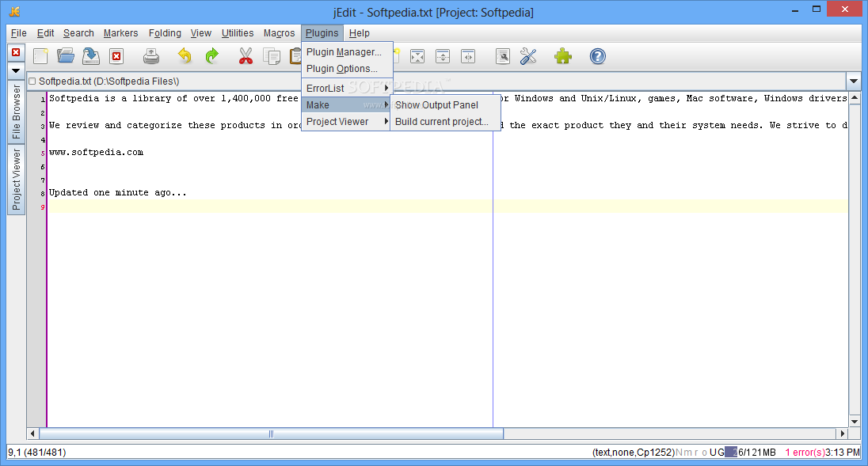Click the vertical scrollbar down arrow
868x466 pixels.
coord(855,421)
